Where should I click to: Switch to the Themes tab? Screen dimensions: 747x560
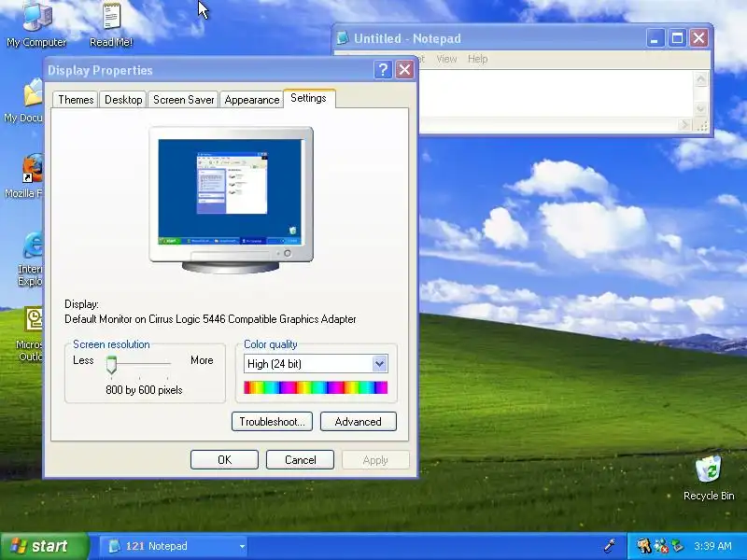pyautogui.click(x=76, y=100)
